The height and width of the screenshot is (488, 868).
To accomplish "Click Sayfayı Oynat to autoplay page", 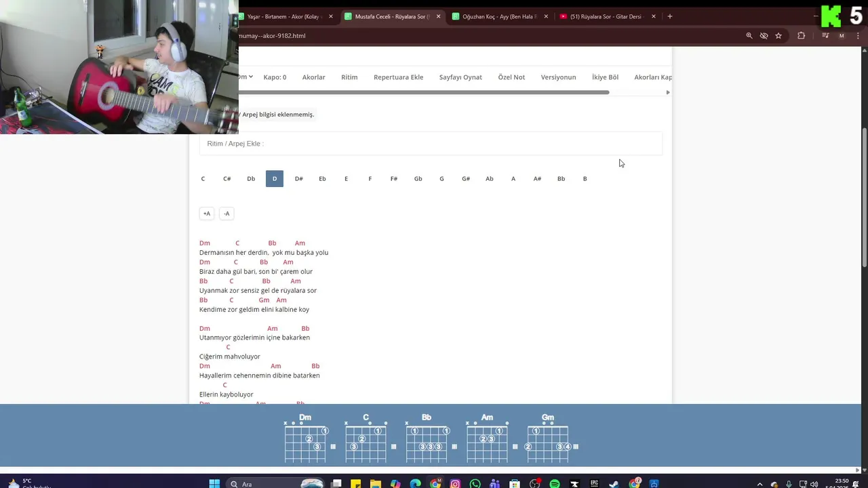I will click(460, 77).
